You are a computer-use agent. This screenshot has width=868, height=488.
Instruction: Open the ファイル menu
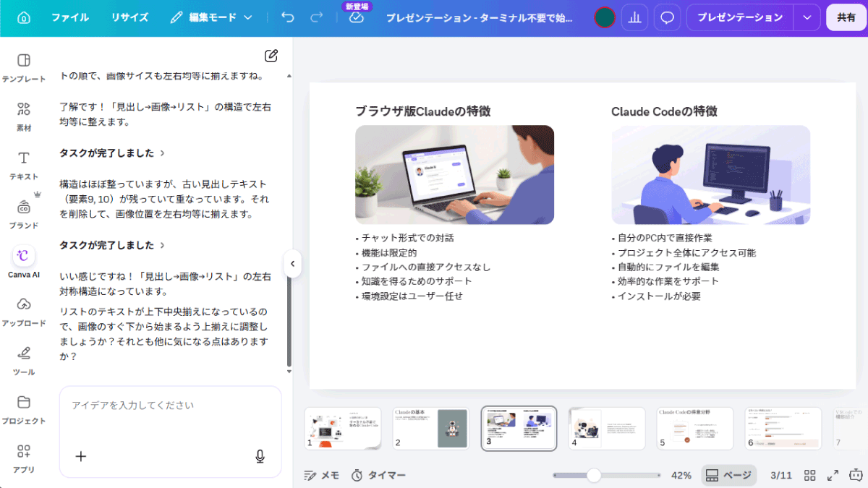(x=70, y=17)
